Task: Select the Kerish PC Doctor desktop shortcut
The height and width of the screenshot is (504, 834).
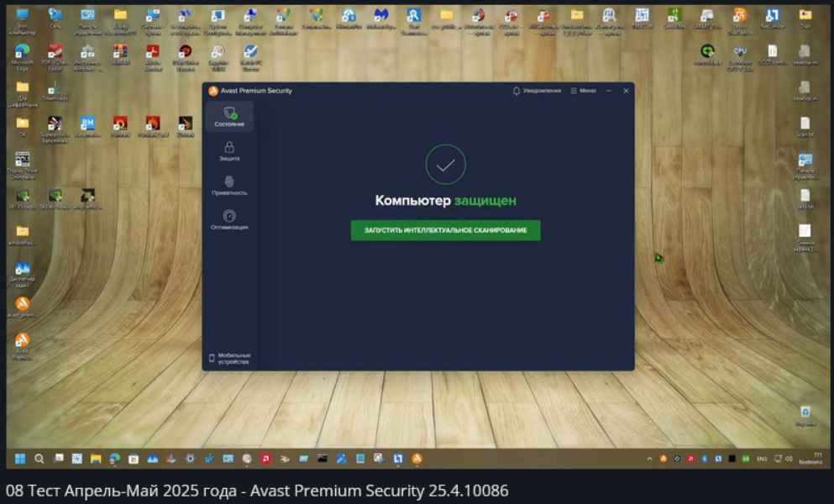Action: [250, 58]
